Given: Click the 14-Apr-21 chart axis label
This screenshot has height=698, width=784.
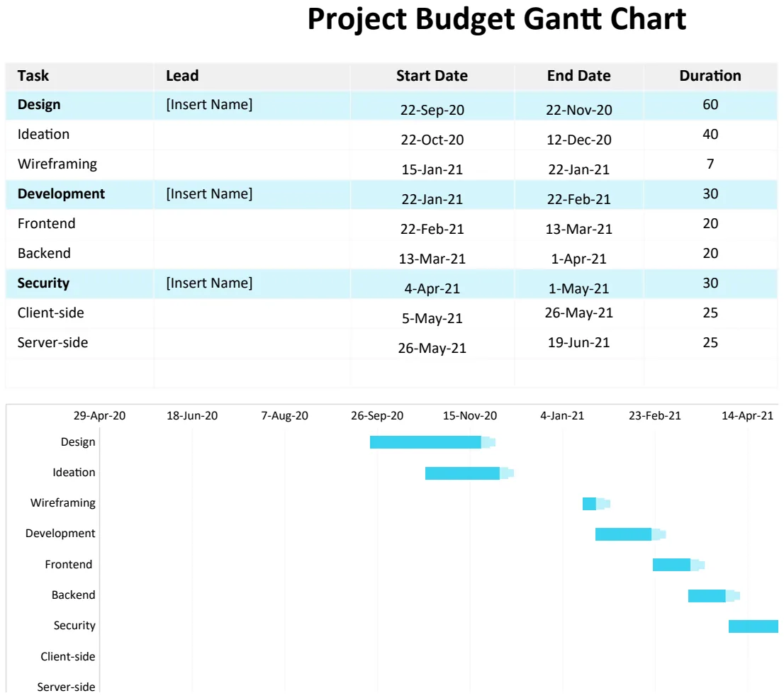Looking at the screenshot, I should 747,415.
